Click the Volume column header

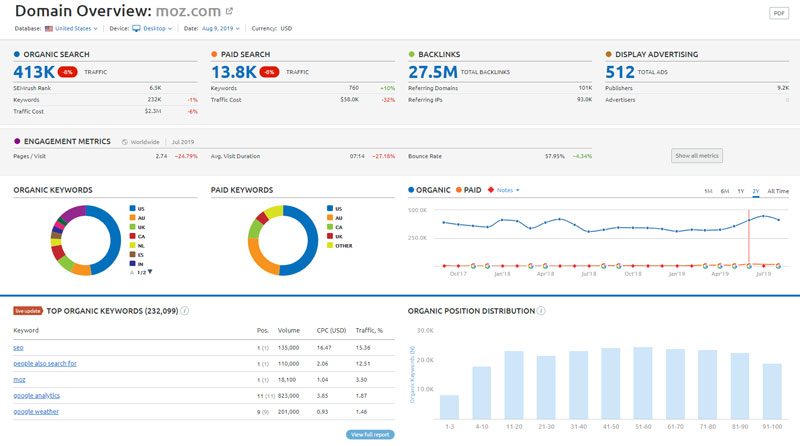[289, 330]
